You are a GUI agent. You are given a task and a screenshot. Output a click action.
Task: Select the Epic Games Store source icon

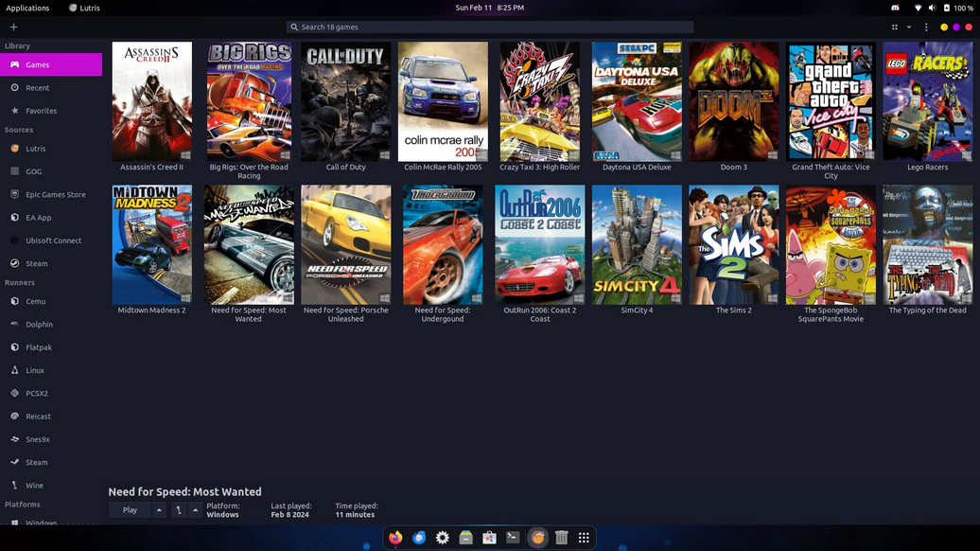15,194
